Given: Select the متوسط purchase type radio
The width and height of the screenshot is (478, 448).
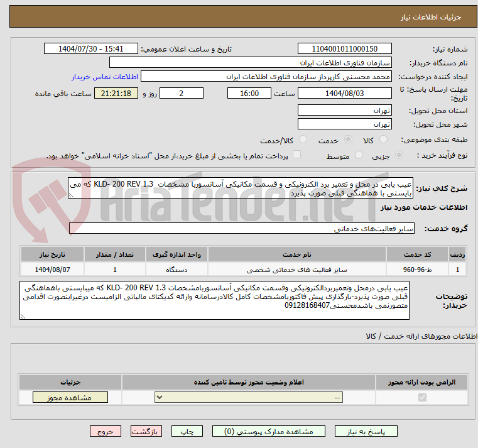Looking at the screenshot, I should coord(359,155).
